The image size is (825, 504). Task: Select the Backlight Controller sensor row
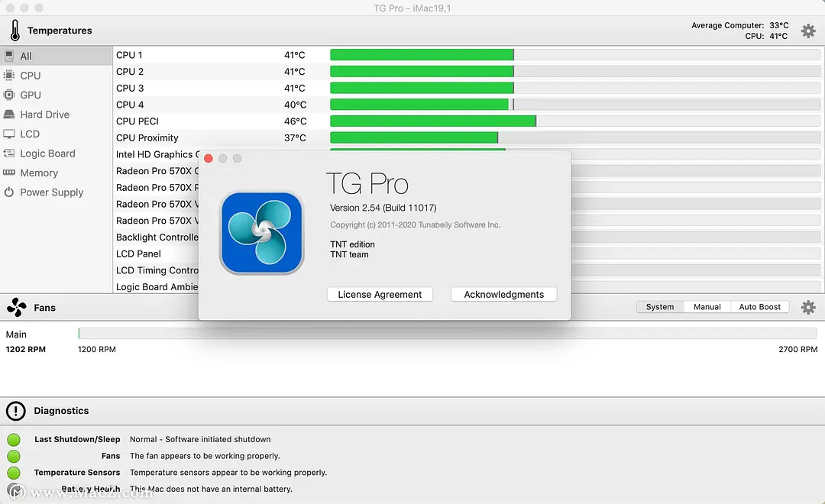pyautogui.click(x=157, y=237)
